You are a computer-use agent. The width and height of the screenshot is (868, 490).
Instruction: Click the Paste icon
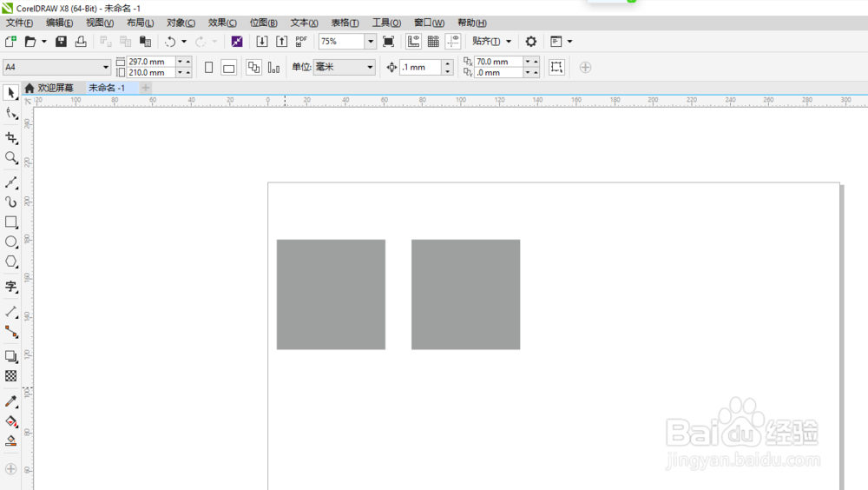coord(146,42)
